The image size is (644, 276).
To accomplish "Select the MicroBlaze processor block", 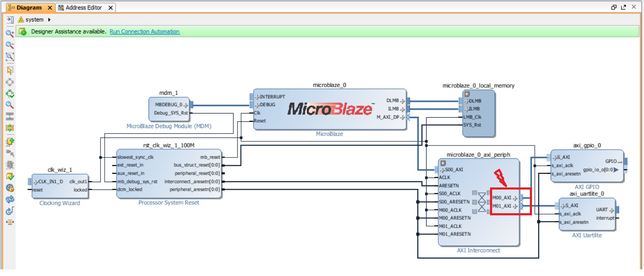I will click(x=330, y=109).
